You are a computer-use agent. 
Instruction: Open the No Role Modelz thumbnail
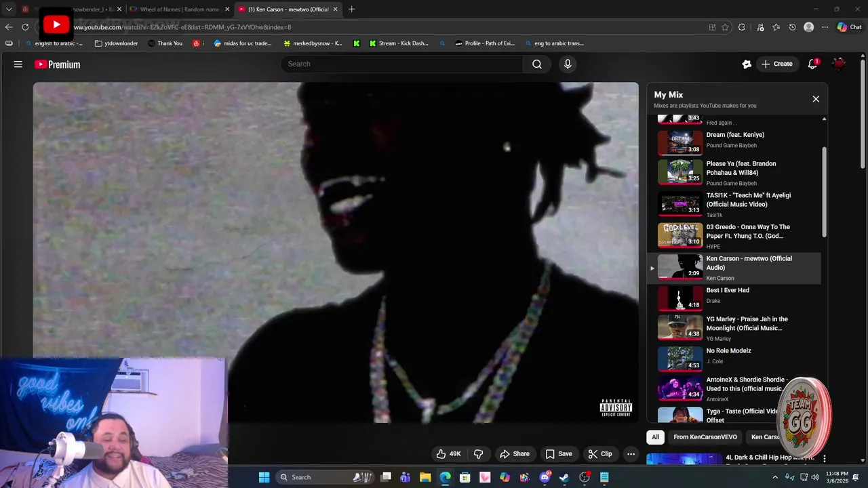coord(680,359)
